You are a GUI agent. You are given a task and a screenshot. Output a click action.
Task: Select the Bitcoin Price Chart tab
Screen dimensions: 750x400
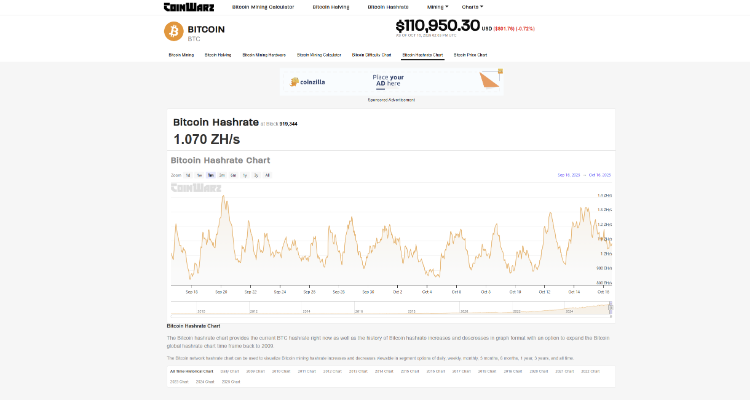tap(470, 55)
